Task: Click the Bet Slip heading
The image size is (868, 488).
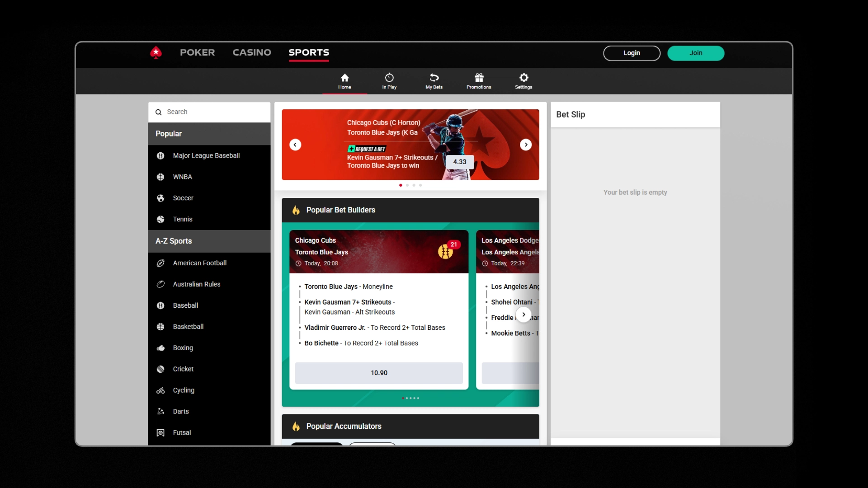Action: [x=571, y=115]
